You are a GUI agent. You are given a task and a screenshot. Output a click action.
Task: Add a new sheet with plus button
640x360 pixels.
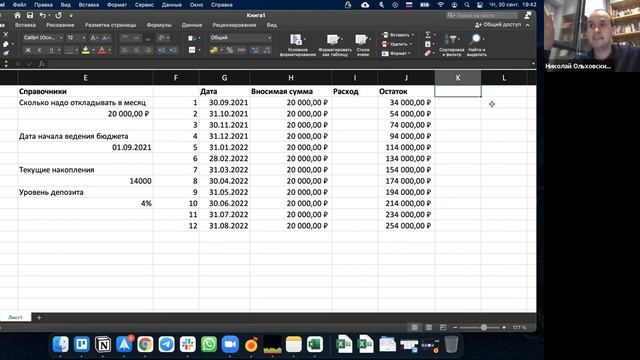pyautogui.click(x=39, y=317)
